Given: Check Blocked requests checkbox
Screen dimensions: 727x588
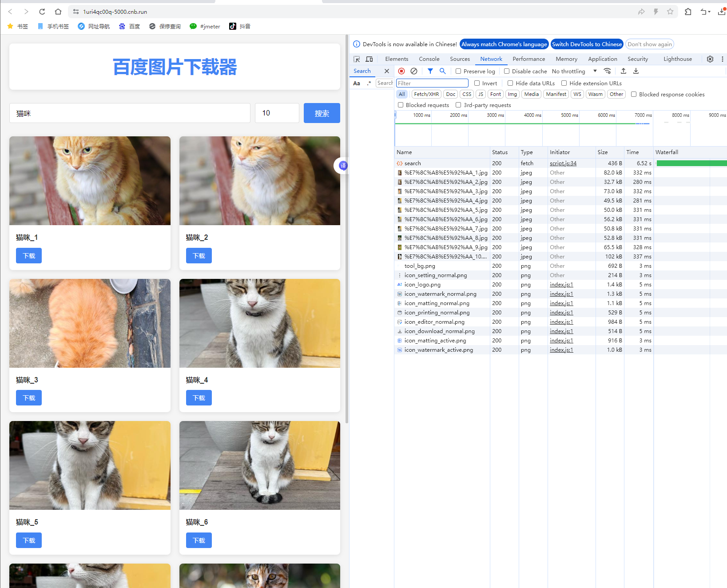Looking at the screenshot, I should [x=401, y=105].
